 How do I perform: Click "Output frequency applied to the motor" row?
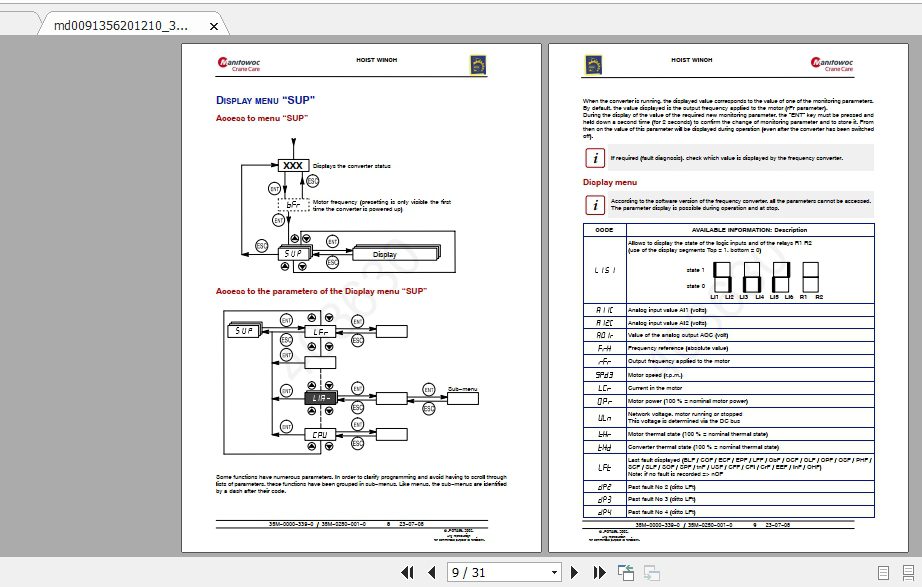pos(729,361)
